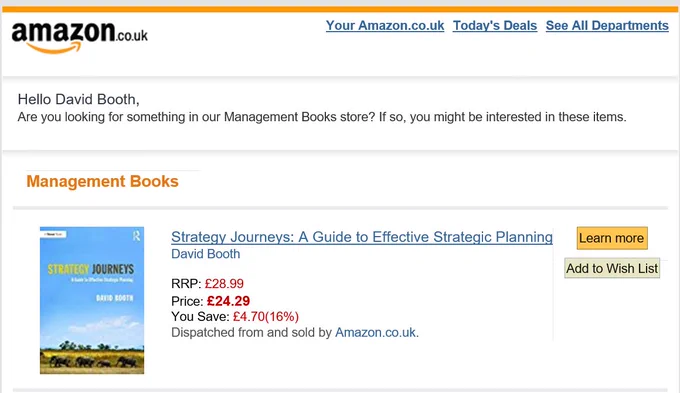Click the Management Books store suggestion sentence
Image resolution: width=680 pixels, height=393 pixels.
pyautogui.click(x=322, y=117)
